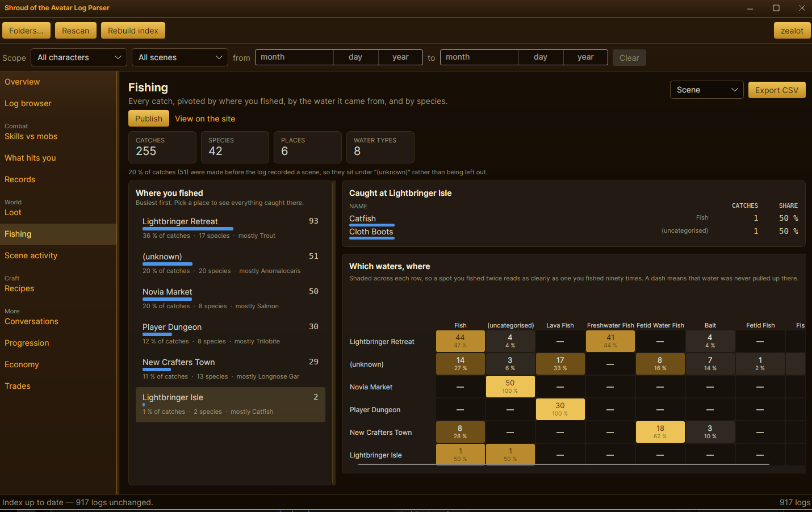Open the Scene pivot dropdown

[x=706, y=90]
